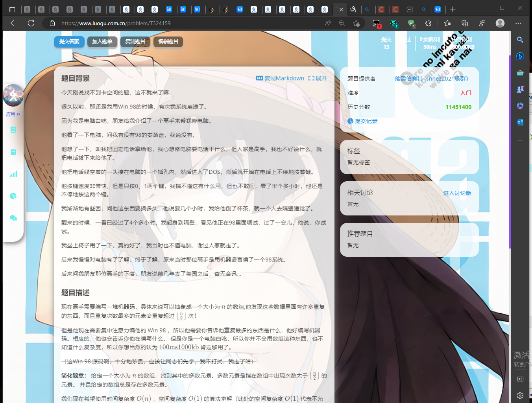Viewport: 532px width, 403px height.
Task: Open the Favorites list icon
Action: (447, 23)
